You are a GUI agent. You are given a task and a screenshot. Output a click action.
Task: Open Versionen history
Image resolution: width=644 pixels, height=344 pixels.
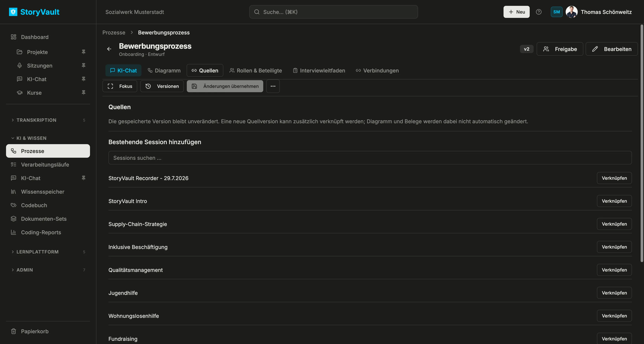click(162, 86)
